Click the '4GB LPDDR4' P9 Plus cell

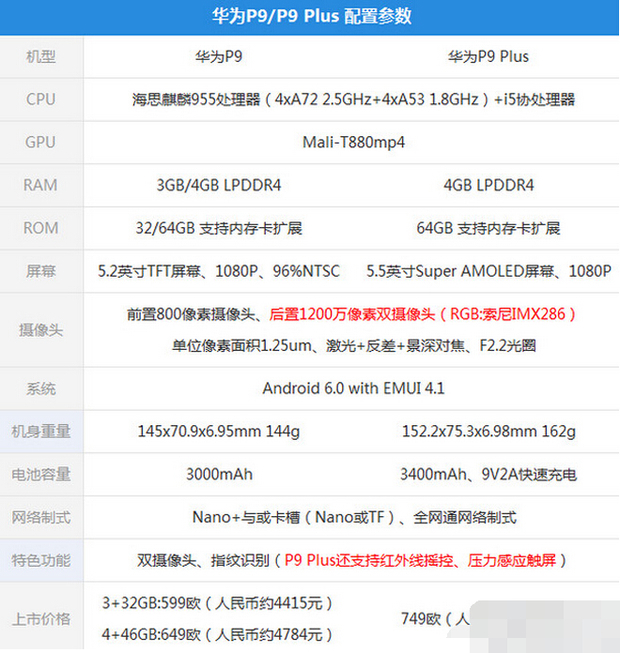(488, 185)
